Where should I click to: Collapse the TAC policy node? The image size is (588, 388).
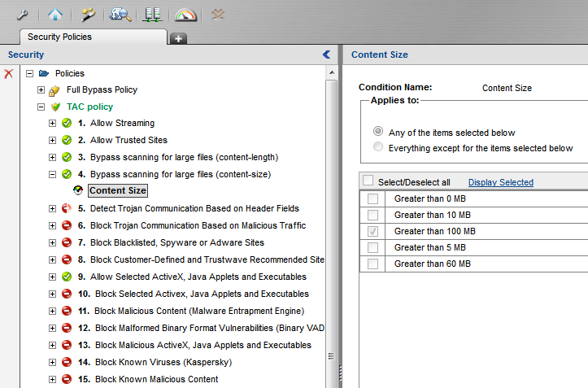click(x=41, y=107)
